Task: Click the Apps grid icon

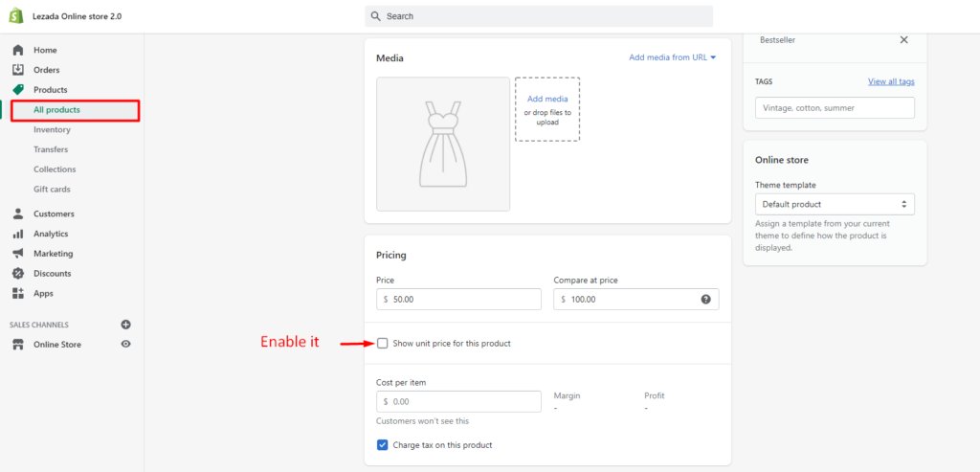Action: pyautogui.click(x=18, y=293)
